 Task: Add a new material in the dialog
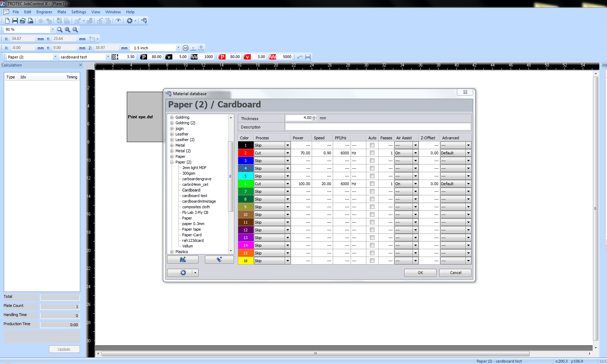(x=219, y=259)
